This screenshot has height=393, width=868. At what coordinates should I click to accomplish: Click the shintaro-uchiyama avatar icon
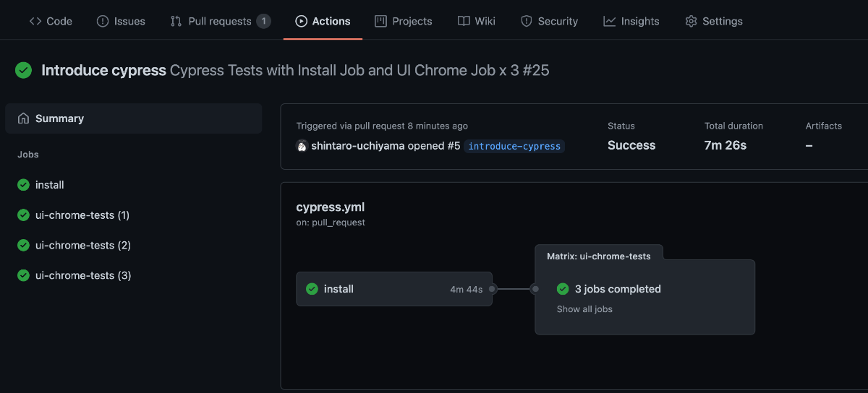pos(302,146)
